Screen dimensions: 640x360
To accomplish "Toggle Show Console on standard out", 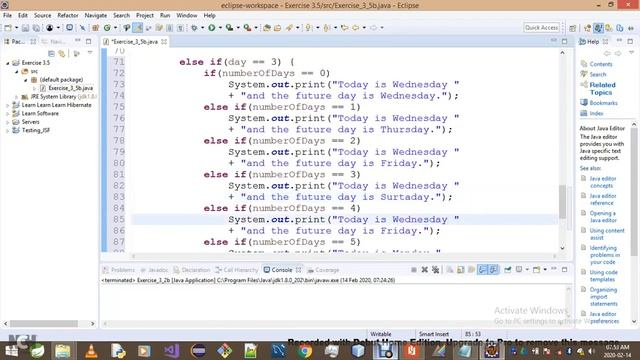I will (x=482, y=270).
